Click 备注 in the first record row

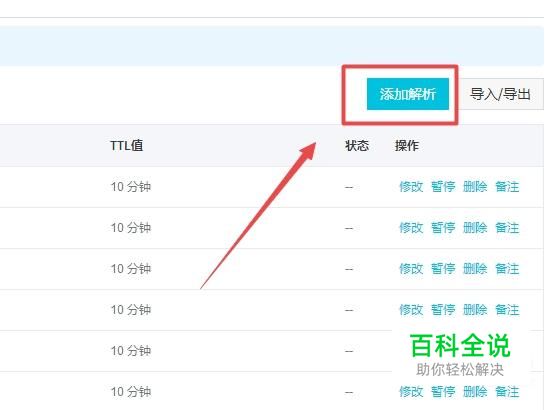tap(507, 187)
